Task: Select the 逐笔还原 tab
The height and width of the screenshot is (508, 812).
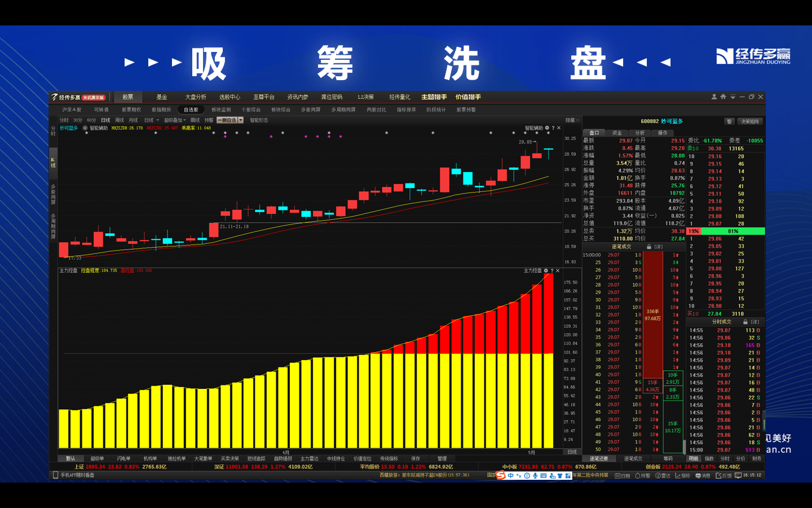Action: tap(599, 459)
